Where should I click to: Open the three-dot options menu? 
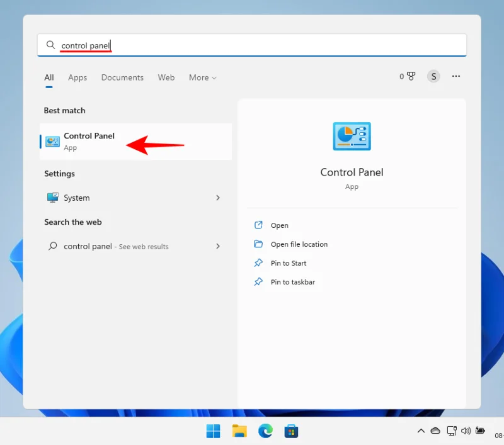point(455,76)
